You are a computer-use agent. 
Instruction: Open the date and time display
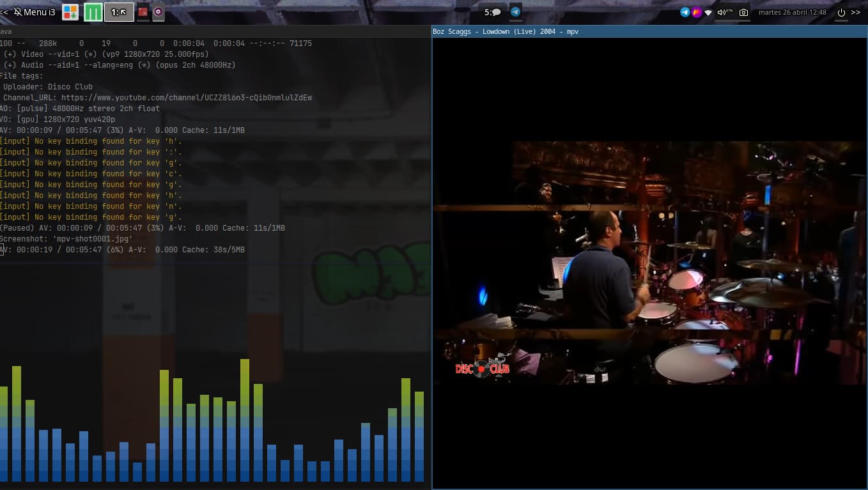coord(792,12)
